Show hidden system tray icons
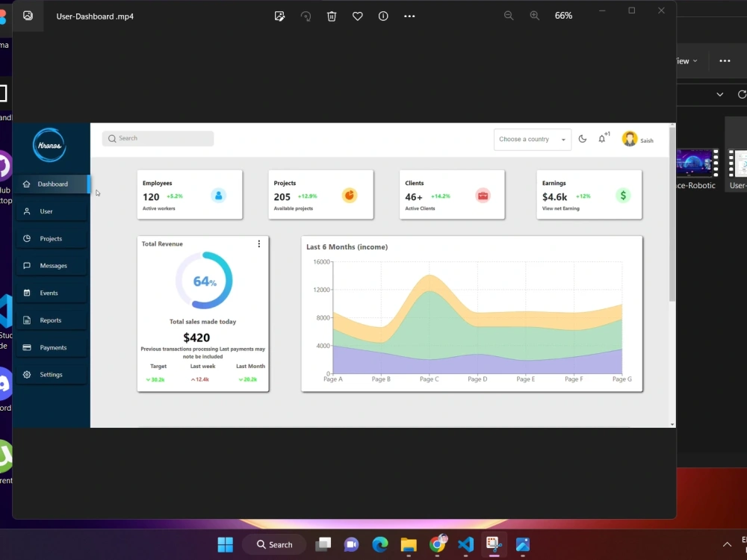Image resolution: width=747 pixels, height=560 pixels. coord(727,544)
